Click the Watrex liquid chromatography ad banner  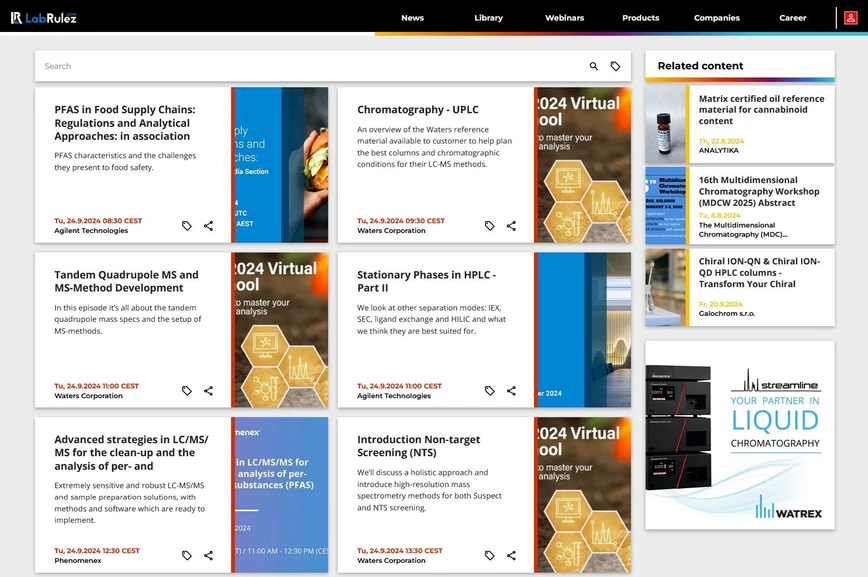[739, 435]
